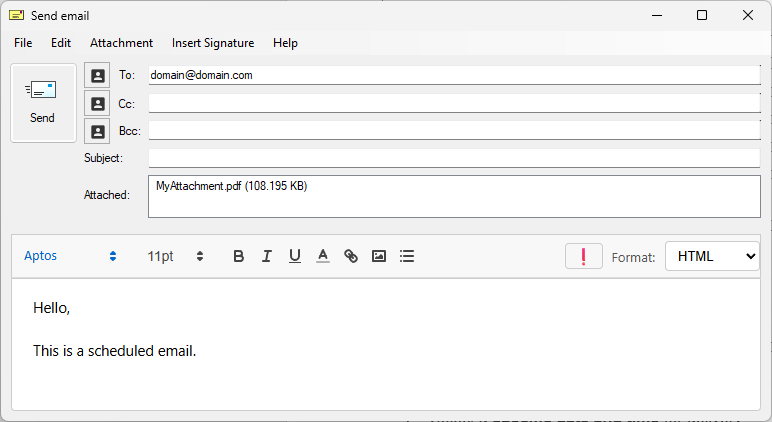Click the Send email button
772x422 pixels.
[43, 103]
